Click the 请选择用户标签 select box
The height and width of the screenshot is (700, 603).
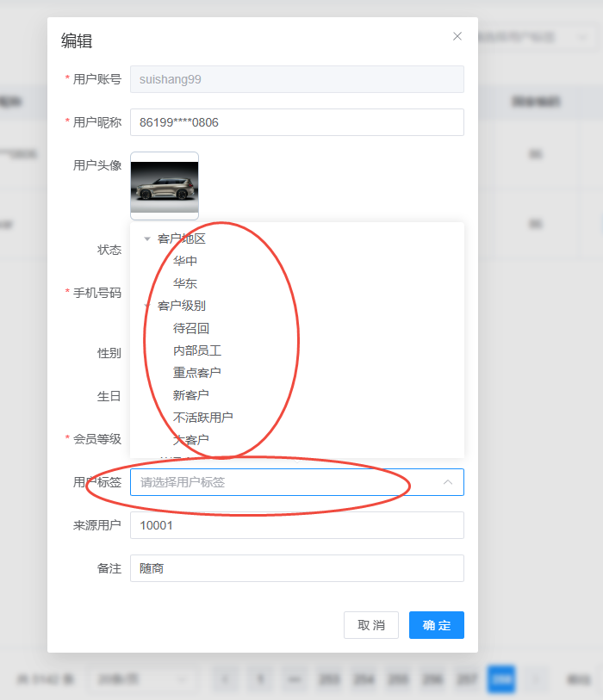click(x=284, y=482)
